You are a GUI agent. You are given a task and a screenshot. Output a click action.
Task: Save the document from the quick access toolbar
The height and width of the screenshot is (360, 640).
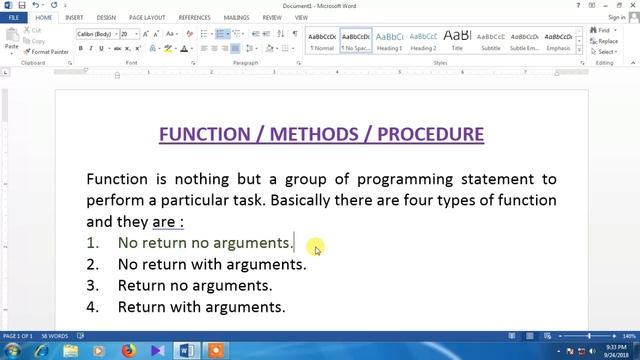[x=22, y=5]
